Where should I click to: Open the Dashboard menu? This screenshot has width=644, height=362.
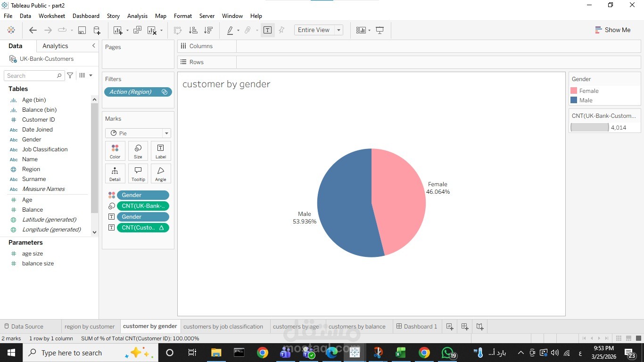coord(86,16)
